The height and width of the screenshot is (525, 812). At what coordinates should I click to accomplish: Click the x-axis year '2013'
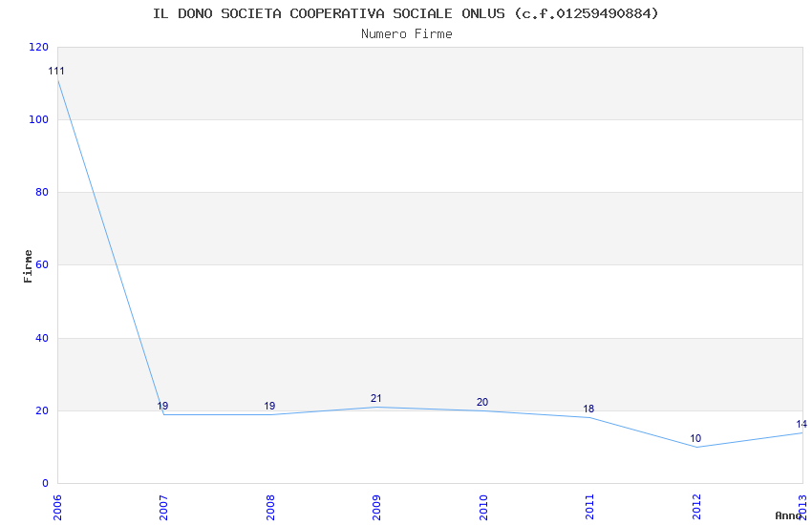click(802, 508)
